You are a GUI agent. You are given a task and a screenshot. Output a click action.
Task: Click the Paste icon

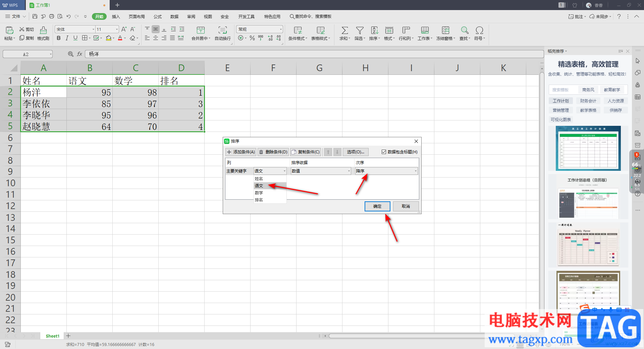point(9,30)
